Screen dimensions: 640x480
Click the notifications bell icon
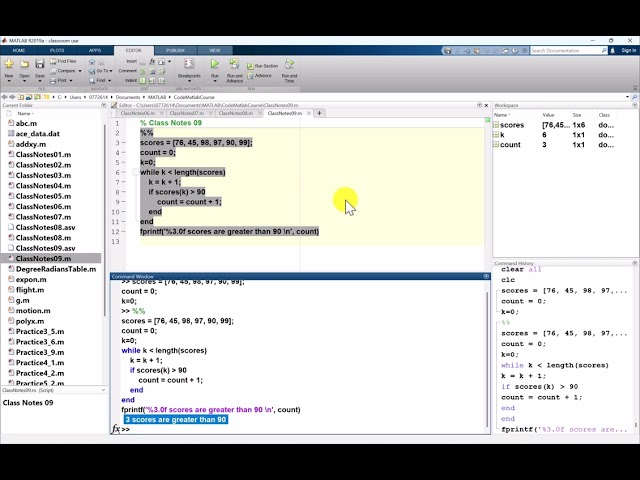[x=613, y=51]
